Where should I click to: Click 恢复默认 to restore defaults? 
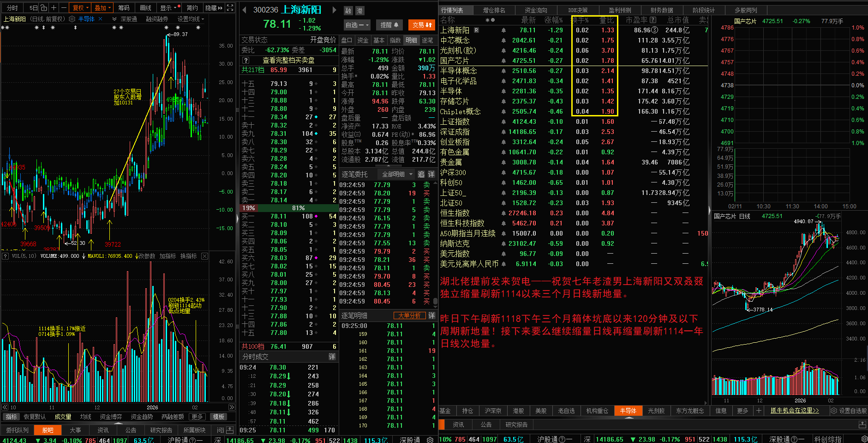pos(35,417)
